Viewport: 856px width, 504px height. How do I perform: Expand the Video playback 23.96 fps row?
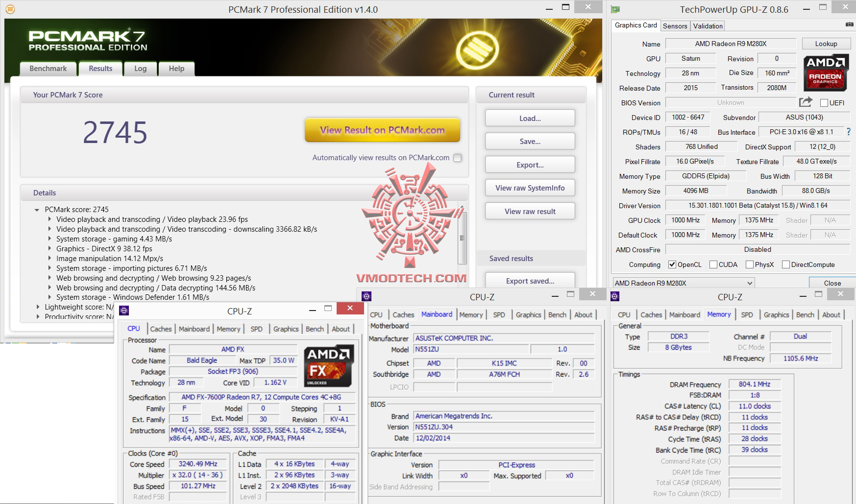click(49, 219)
